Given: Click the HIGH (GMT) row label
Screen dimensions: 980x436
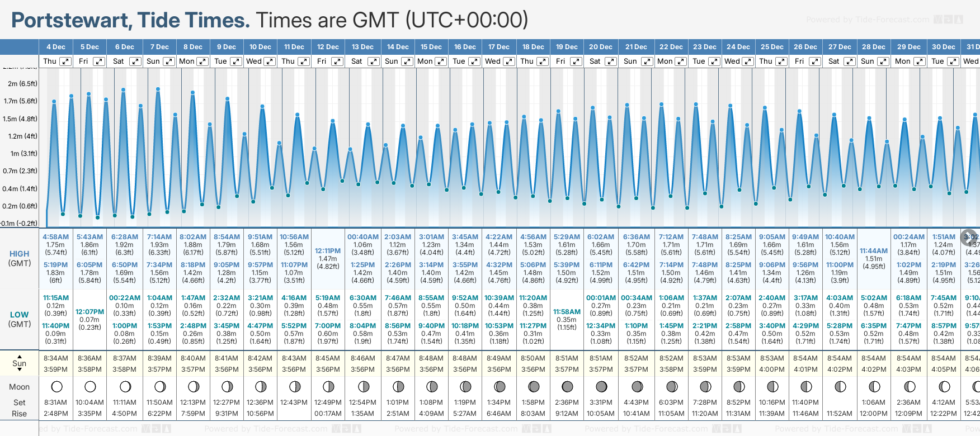Looking at the screenshot, I should coord(20,258).
